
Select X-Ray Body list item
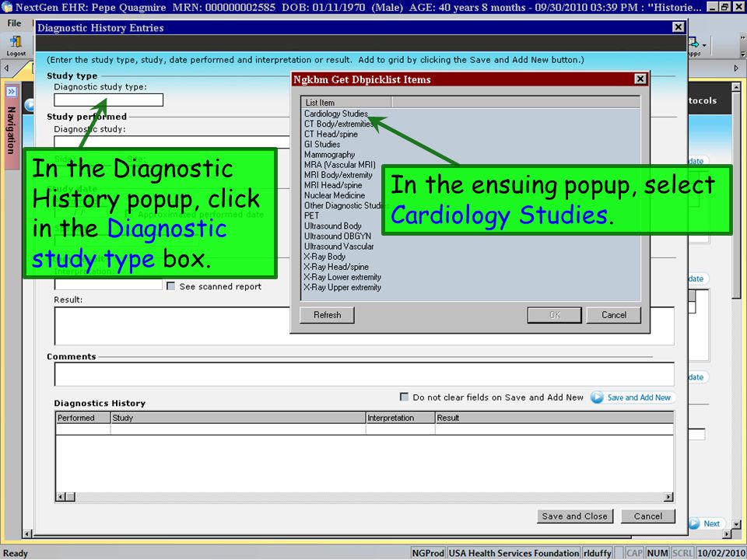[x=324, y=257]
